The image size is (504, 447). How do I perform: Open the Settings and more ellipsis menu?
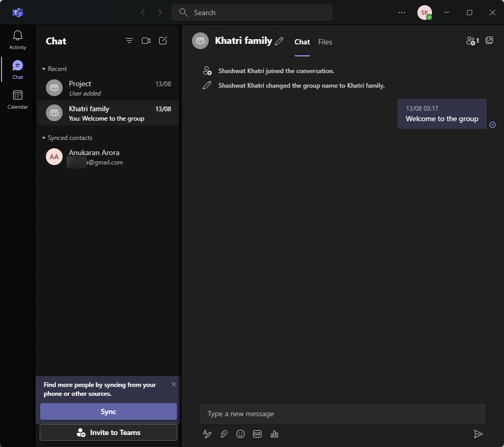pos(401,13)
